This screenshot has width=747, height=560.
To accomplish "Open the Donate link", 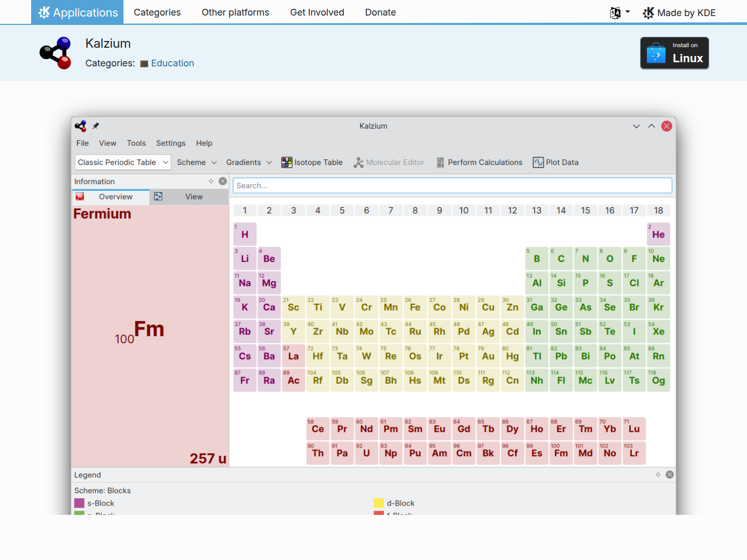I will coord(381,12).
